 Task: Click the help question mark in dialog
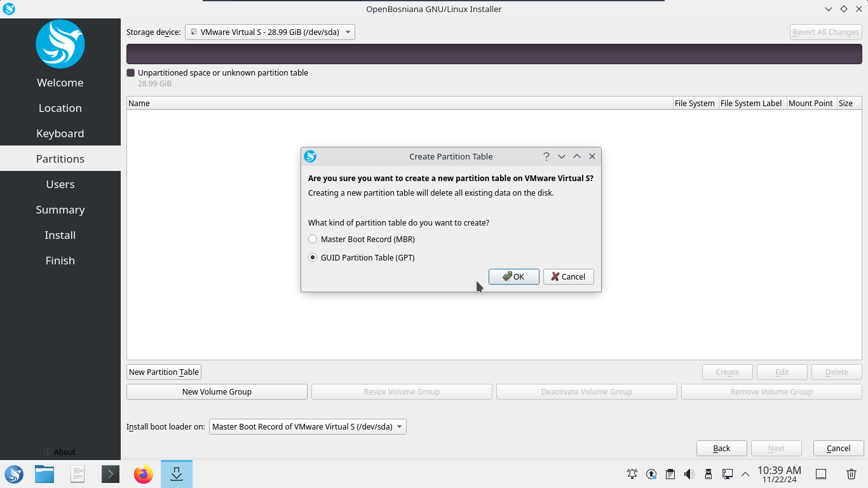[546, 156]
